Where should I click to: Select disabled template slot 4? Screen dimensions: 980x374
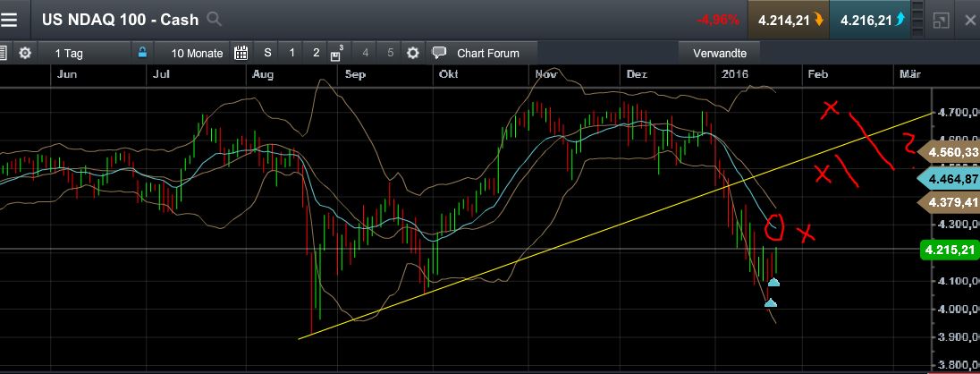pos(366,53)
